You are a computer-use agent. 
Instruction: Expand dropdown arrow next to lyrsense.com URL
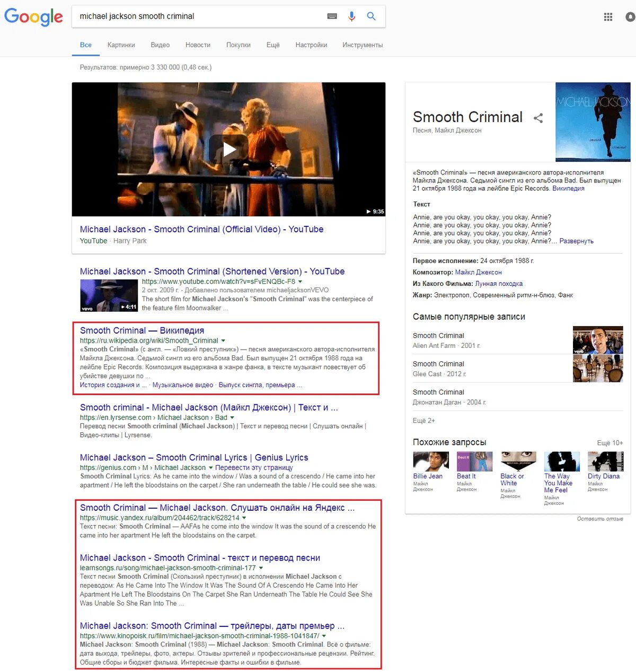pos(232,418)
